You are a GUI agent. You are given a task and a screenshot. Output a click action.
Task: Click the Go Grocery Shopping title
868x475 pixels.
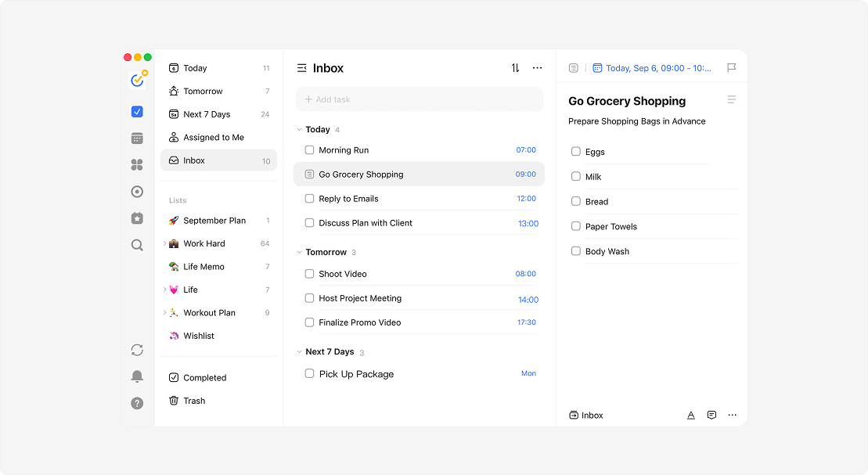tap(627, 101)
